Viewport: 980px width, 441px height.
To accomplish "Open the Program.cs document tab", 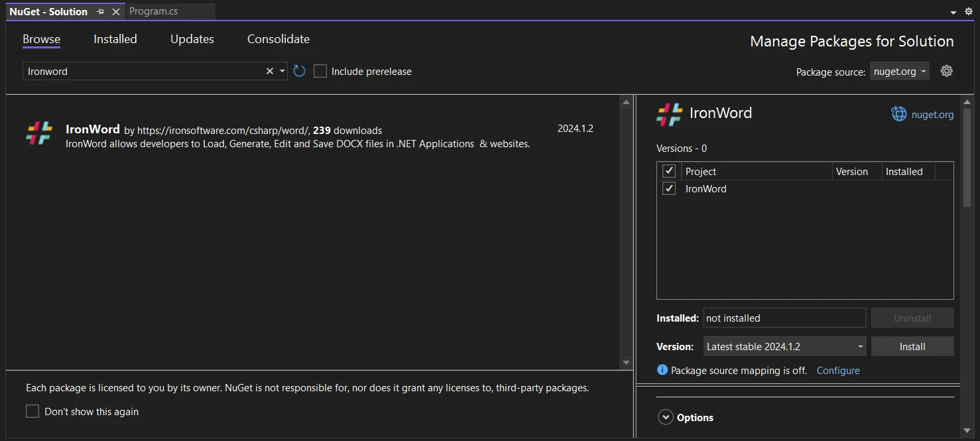I will pos(154,11).
